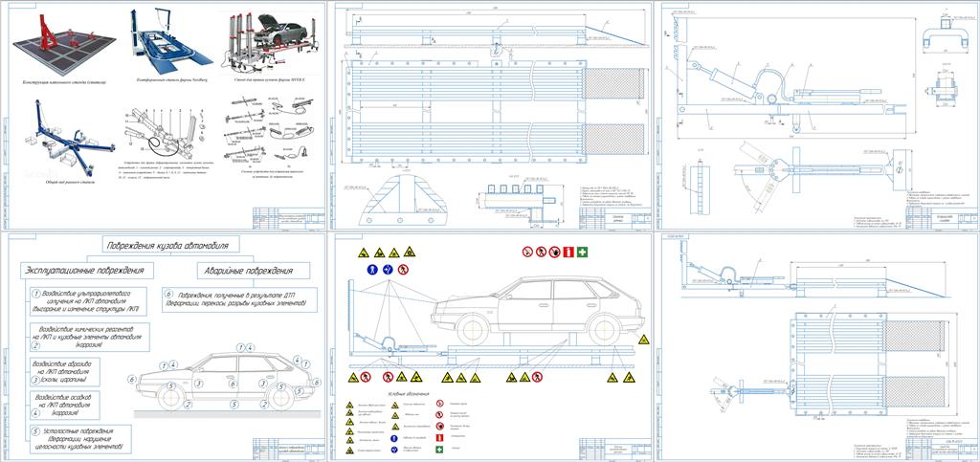Click the caption 'Платформенный стапель фирмы Nordberg'
Screen dimensions: 980x462
(172, 80)
